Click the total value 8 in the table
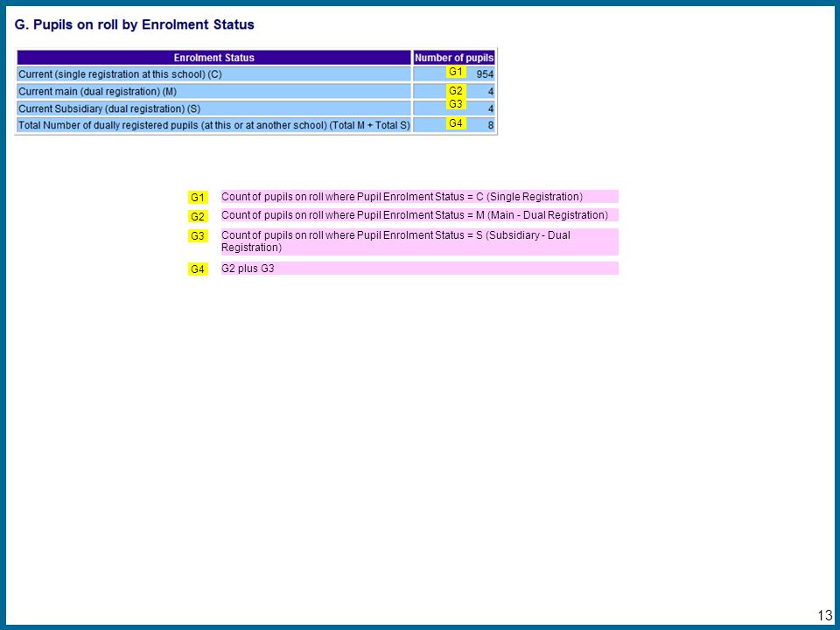 [491, 126]
